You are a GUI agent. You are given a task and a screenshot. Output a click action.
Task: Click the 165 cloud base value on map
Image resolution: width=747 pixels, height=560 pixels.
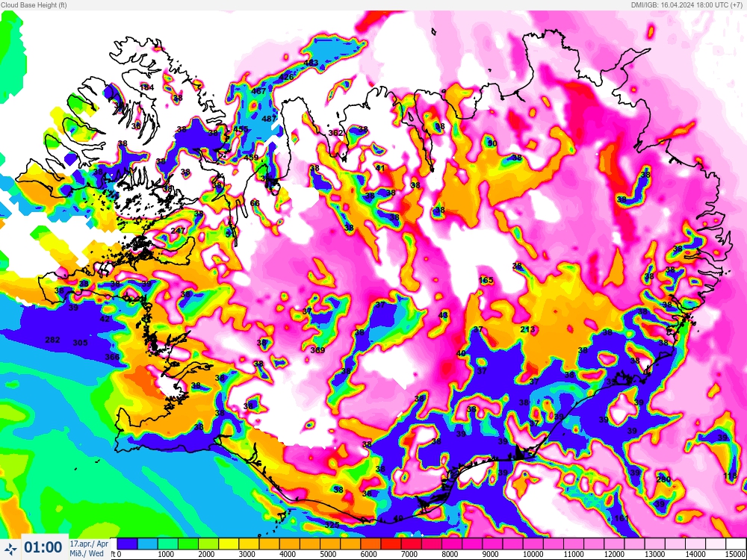[486, 280]
